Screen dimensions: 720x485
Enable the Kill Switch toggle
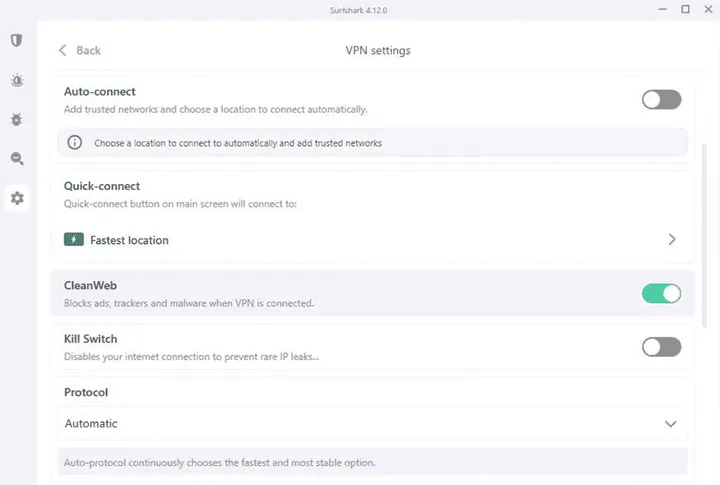tap(661, 347)
